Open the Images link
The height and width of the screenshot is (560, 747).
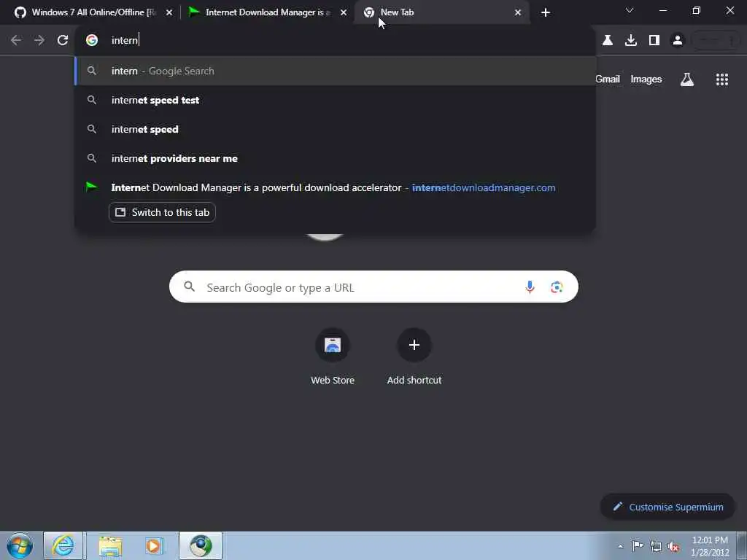pos(646,79)
